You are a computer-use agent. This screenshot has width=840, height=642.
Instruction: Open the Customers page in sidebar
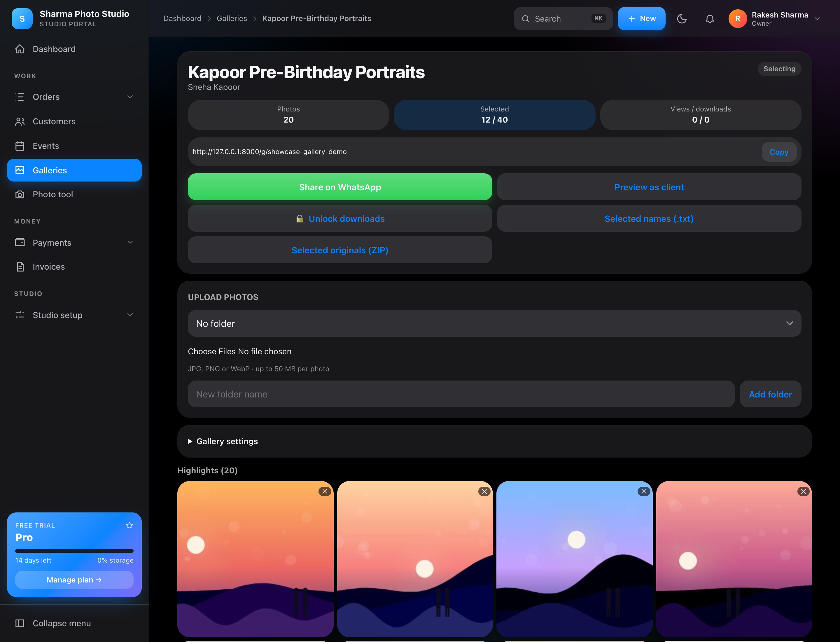point(74,121)
